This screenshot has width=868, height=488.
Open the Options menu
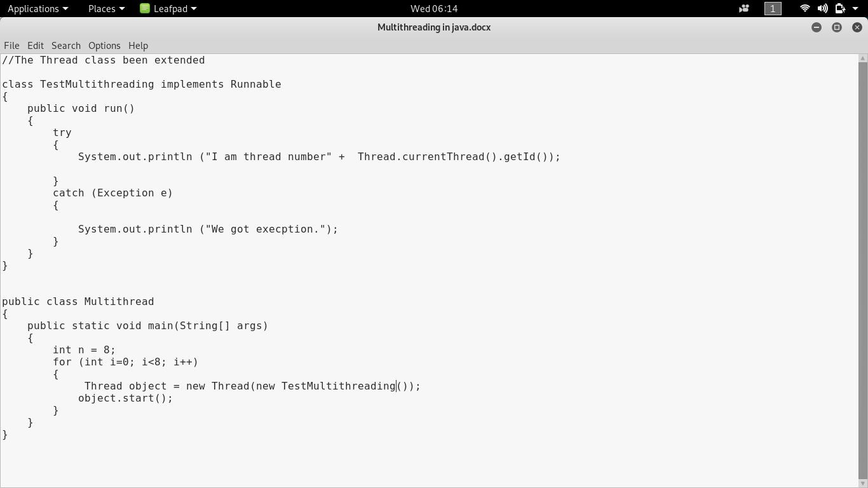tap(104, 45)
